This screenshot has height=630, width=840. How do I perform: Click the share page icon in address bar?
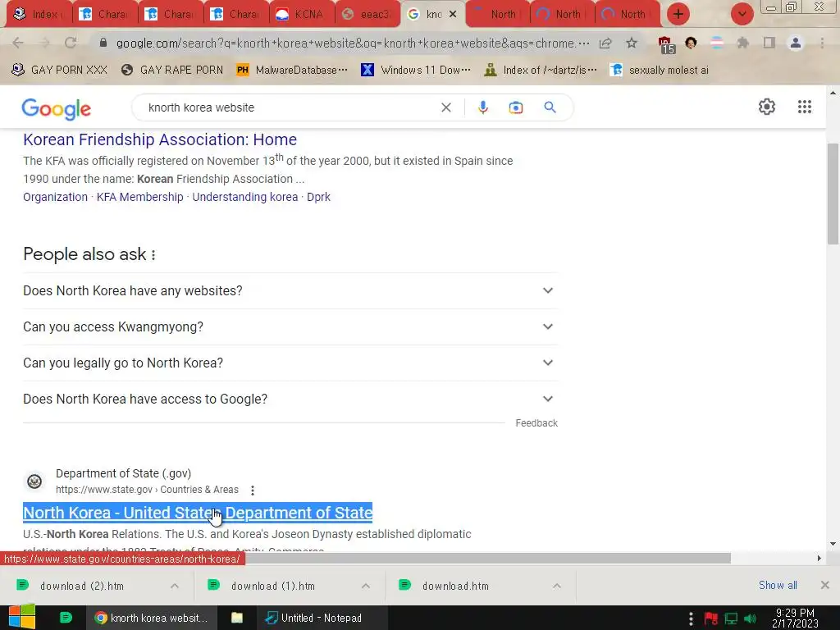pos(605,43)
